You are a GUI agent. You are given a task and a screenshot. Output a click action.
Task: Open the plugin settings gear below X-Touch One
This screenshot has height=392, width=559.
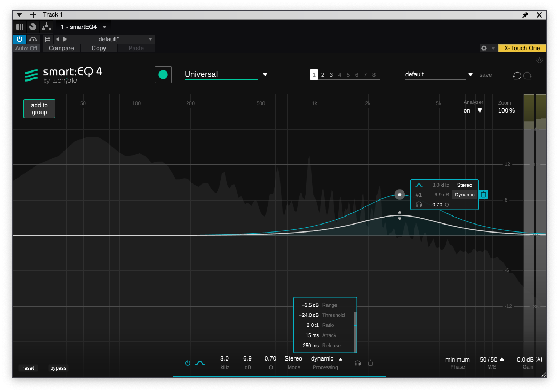[539, 60]
